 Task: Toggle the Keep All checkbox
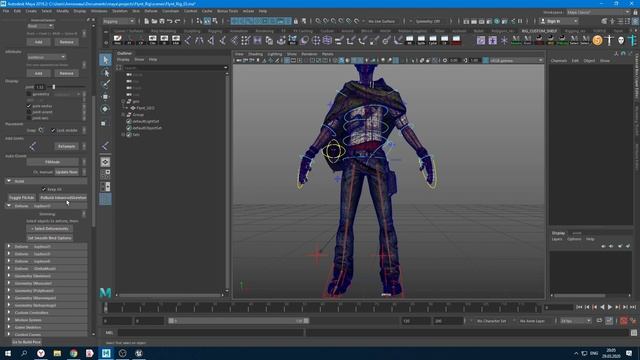pos(44,189)
